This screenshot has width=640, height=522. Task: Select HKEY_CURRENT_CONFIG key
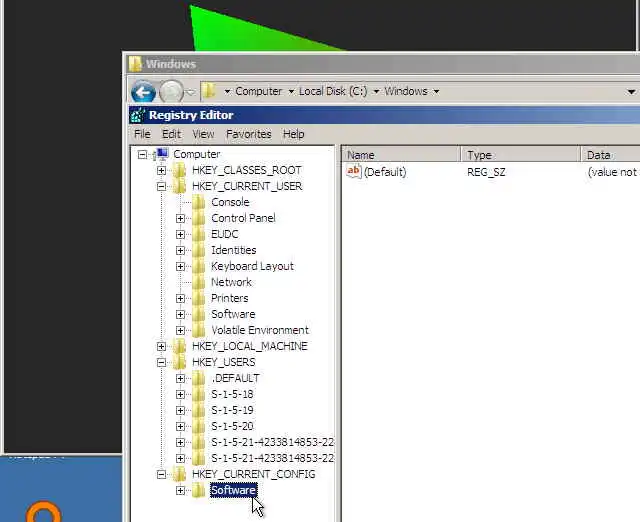253,474
